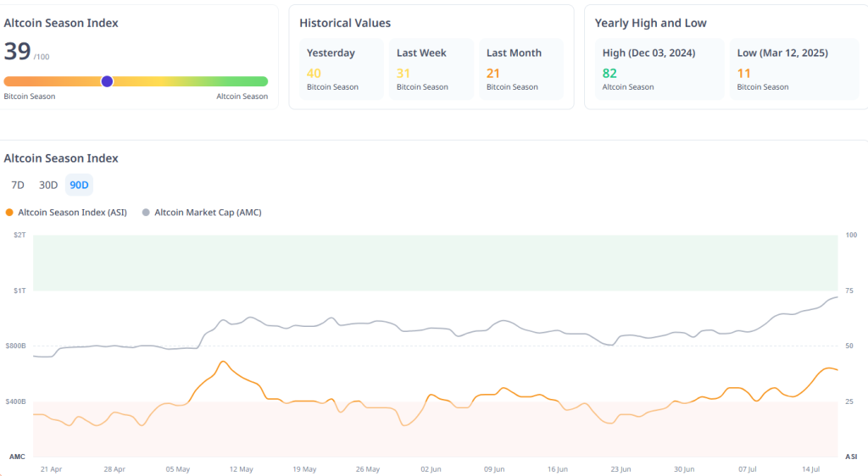Click the large 39 index score
Screen dimensions: 868x476
18,52
